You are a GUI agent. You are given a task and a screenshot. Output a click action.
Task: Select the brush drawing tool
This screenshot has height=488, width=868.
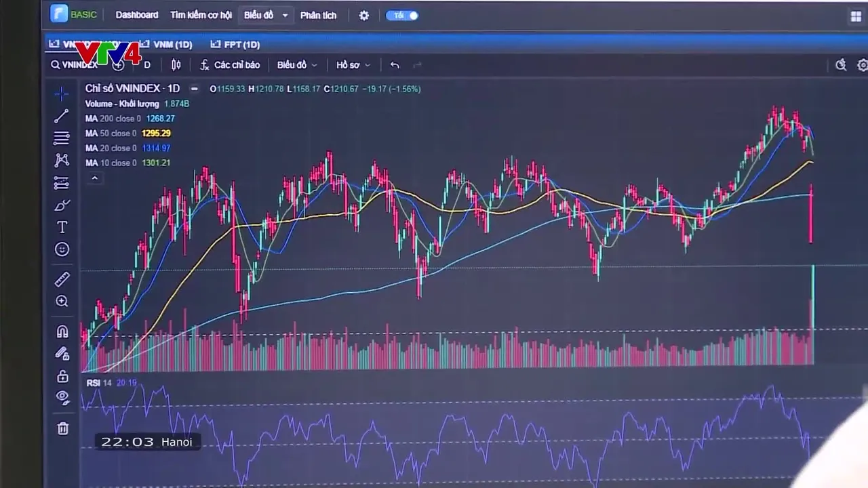click(62, 205)
